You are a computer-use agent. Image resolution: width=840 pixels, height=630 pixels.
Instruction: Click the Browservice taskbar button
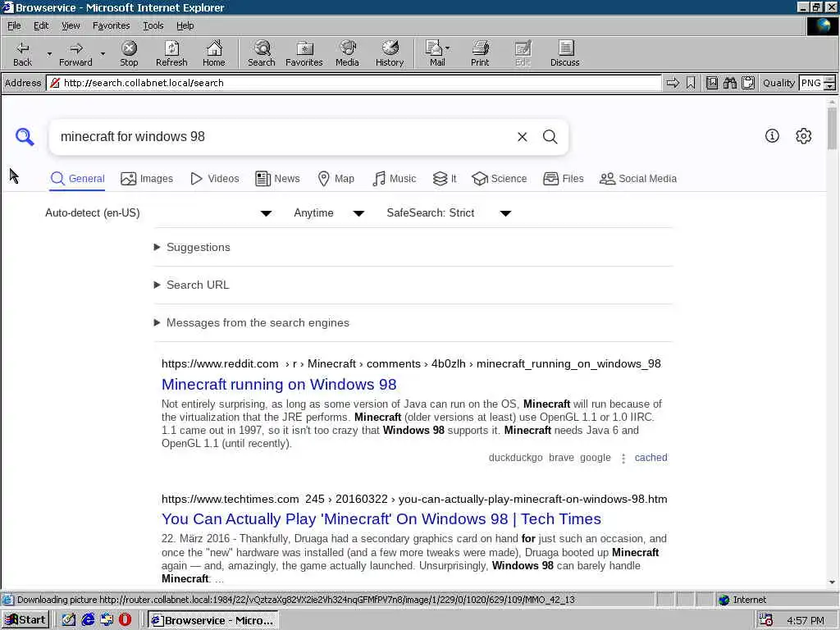click(213, 620)
